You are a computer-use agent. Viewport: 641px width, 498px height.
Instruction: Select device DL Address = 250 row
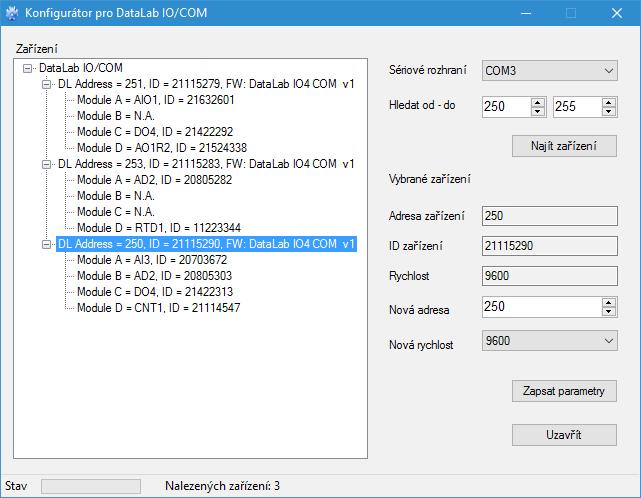(x=206, y=244)
